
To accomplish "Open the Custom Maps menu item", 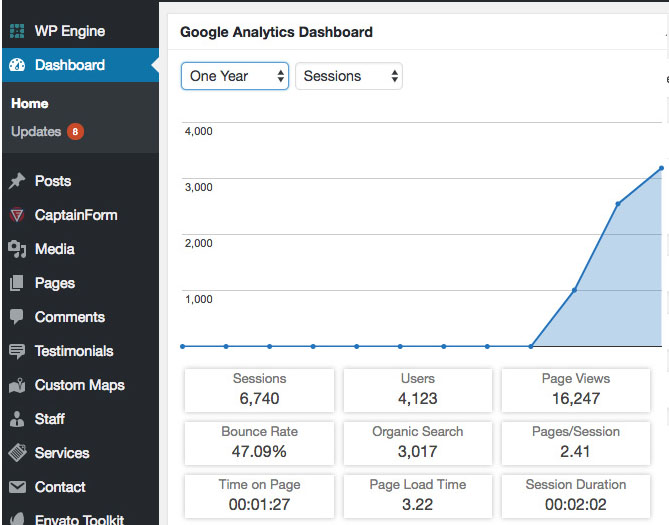I will coord(80,385).
